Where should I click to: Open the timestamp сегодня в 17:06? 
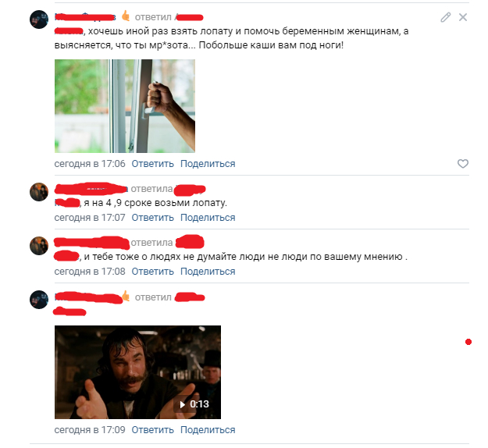coord(90,164)
